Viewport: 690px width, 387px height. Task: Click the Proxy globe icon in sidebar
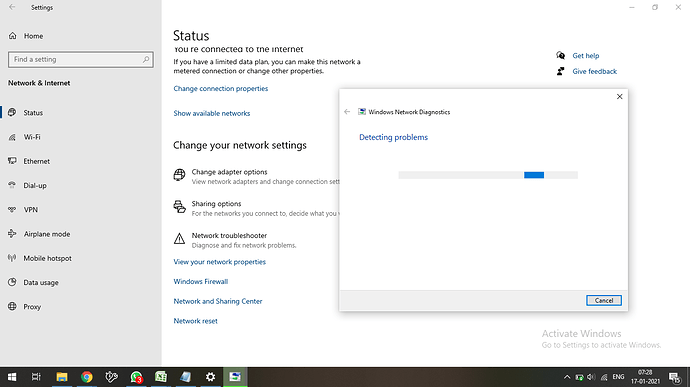tap(12, 306)
